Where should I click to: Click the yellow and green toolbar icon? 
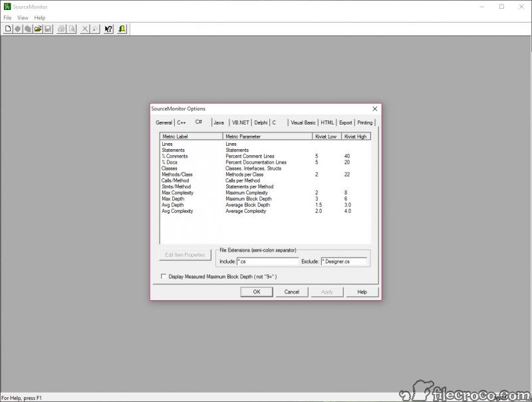[x=122, y=29]
